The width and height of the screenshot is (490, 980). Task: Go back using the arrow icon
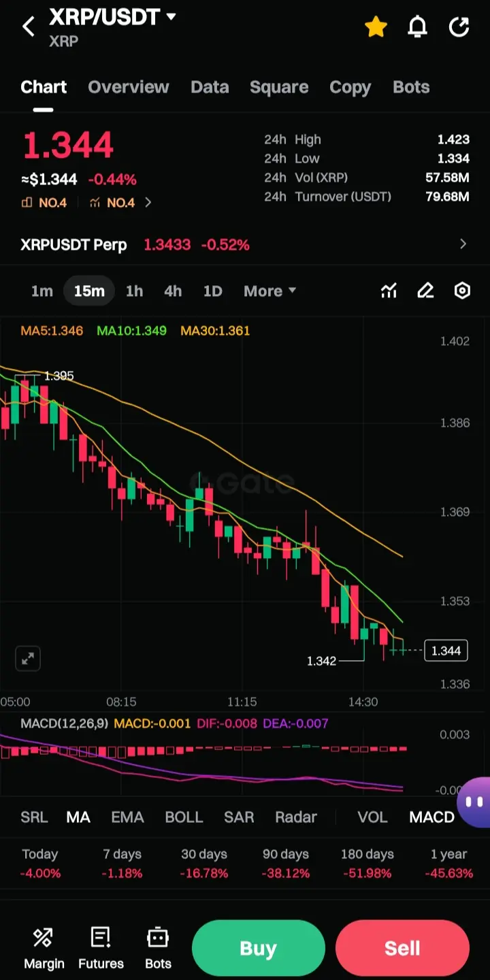pyautogui.click(x=28, y=27)
